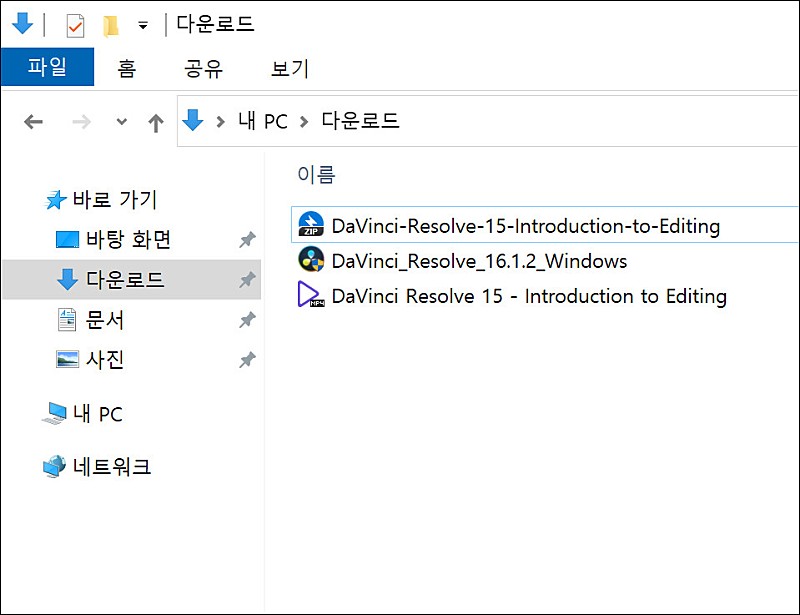Click the computer icon beside sidebar 내 PC
800x615 pixels.
(x=55, y=413)
